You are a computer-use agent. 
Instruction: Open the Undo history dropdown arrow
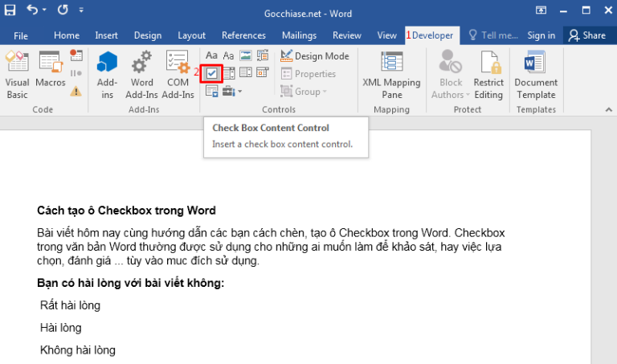pos(44,10)
